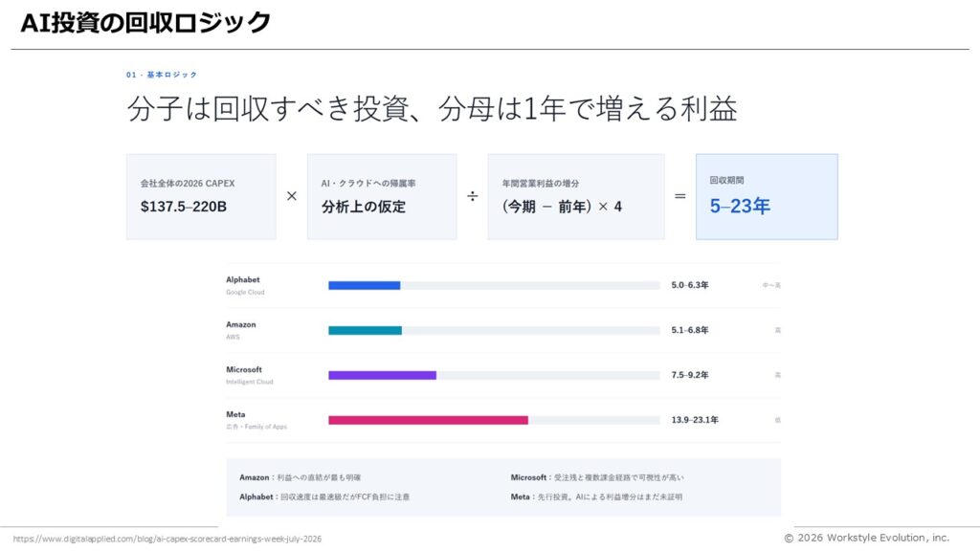The width and height of the screenshot is (980, 551).
Task: Open the digitalapplied.com source URL in the footer
Action: [167, 539]
